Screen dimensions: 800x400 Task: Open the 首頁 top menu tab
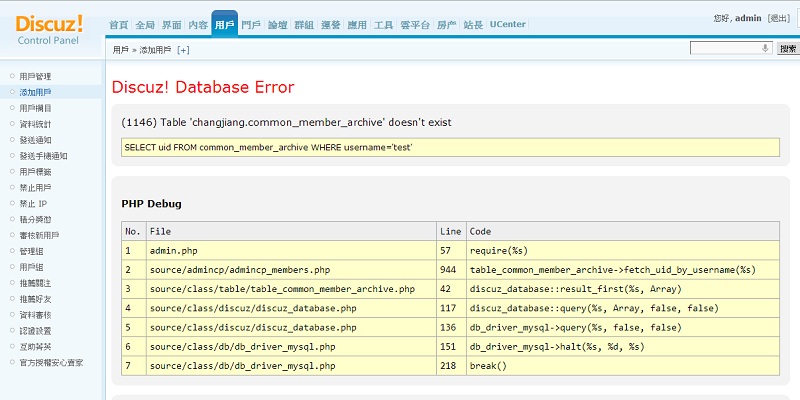[118, 25]
